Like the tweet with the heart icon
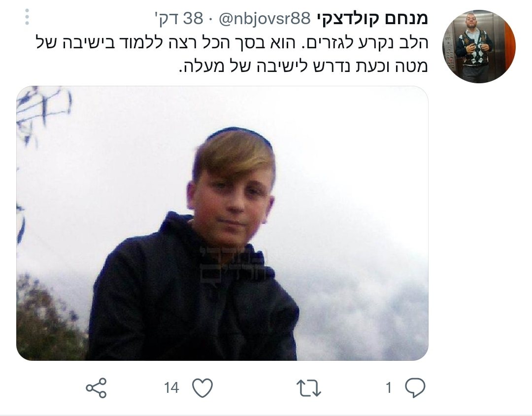 point(202,387)
